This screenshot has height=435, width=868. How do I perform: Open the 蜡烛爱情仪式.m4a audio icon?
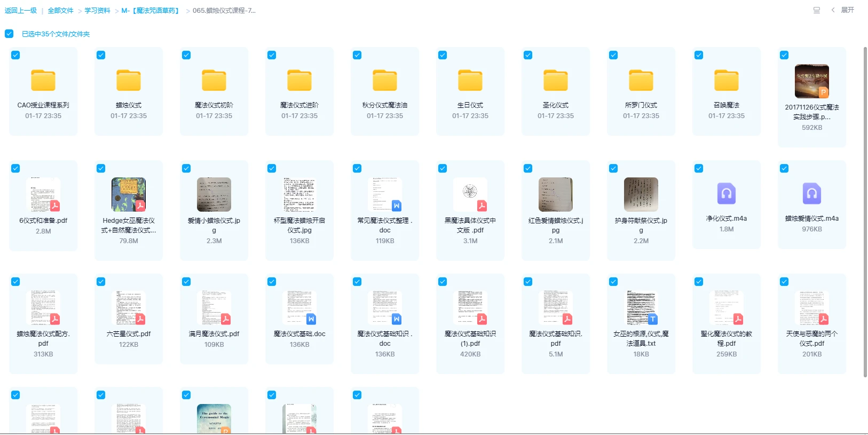pyautogui.click(x=812, y=193)
